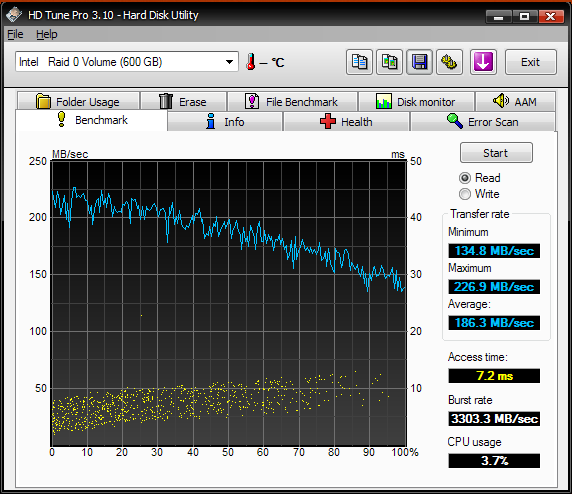
Task: Click the thermometer temperature icon
Action: [x=251, y=62]
